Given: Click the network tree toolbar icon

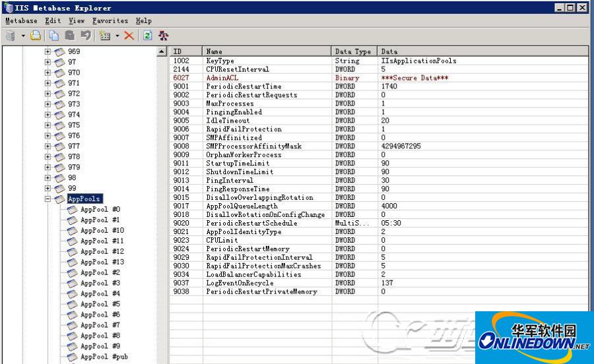Looking at the screenshot, I should pos(163,36).
